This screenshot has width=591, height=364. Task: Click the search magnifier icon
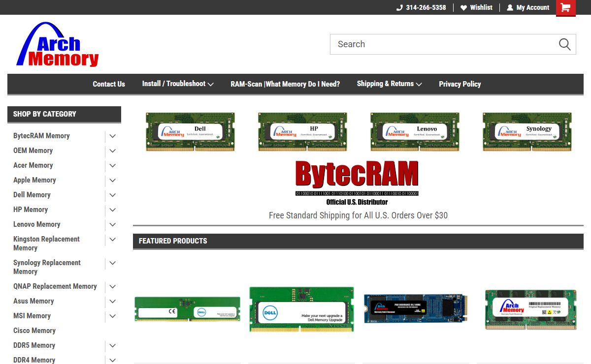[x=564, y=44]
